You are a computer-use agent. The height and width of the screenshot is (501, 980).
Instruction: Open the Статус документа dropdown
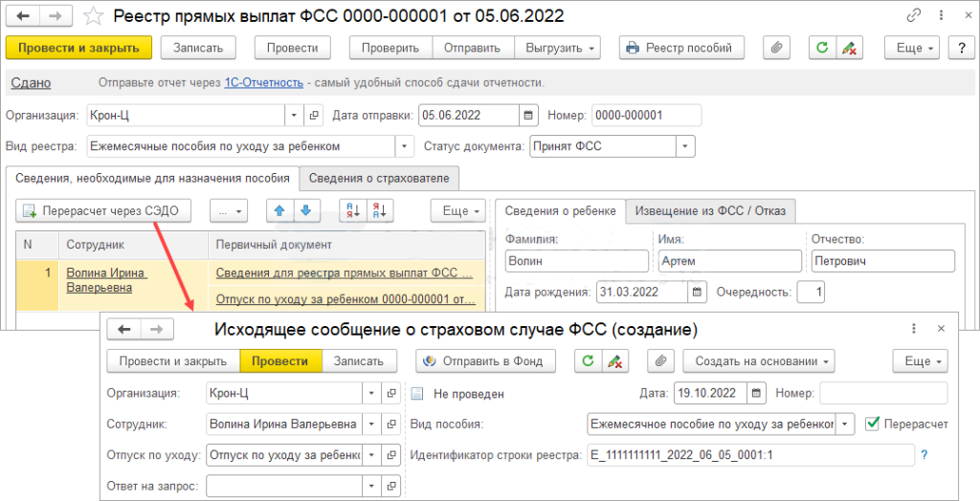pyautogui.click(x=684, y=146)
